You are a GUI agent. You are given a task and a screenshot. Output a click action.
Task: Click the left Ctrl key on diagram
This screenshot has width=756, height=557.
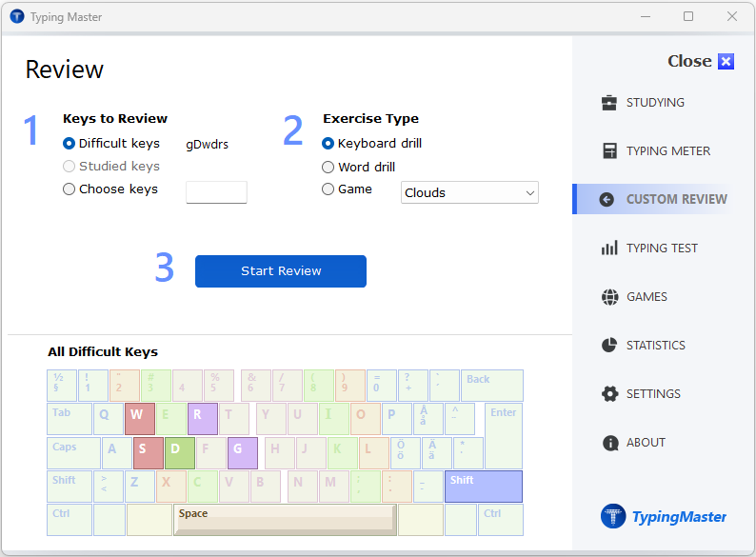(x=70, y=520)
